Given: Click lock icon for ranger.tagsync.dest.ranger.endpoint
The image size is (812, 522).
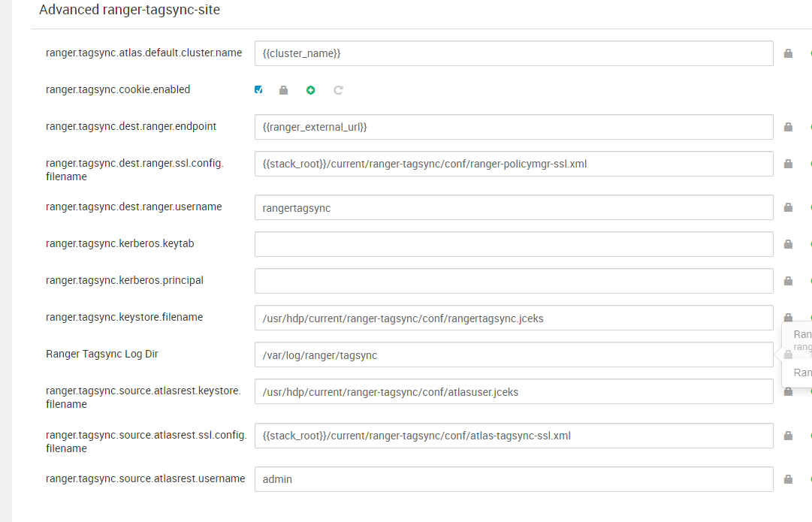Looking at the screenshot, I should [788, 127].
